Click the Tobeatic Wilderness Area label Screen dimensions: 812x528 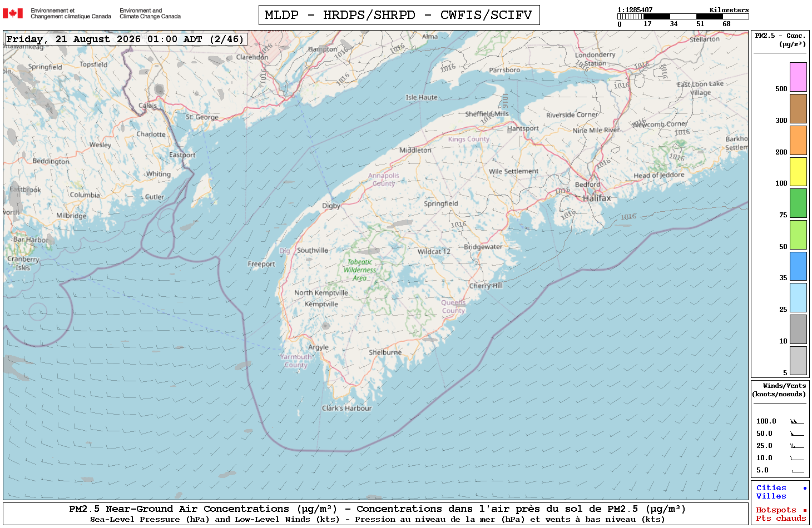pyautogui.click(x=360, y=270)
